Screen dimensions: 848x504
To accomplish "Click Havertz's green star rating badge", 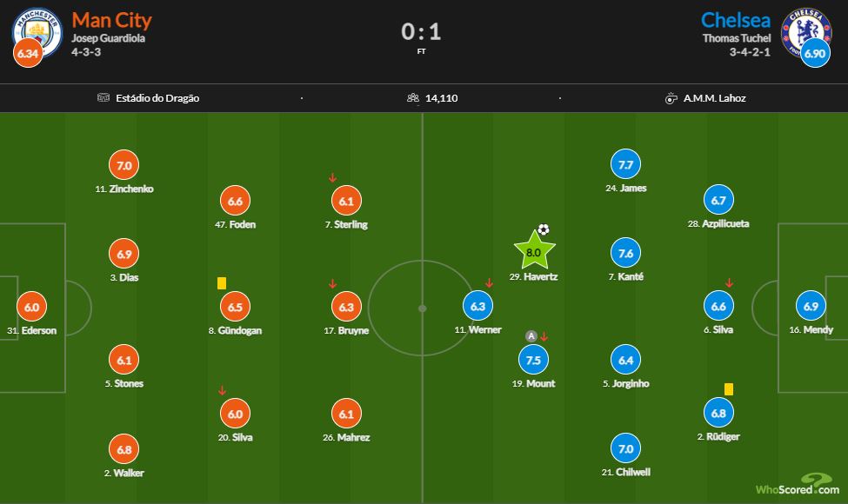I will pos(534,251).
